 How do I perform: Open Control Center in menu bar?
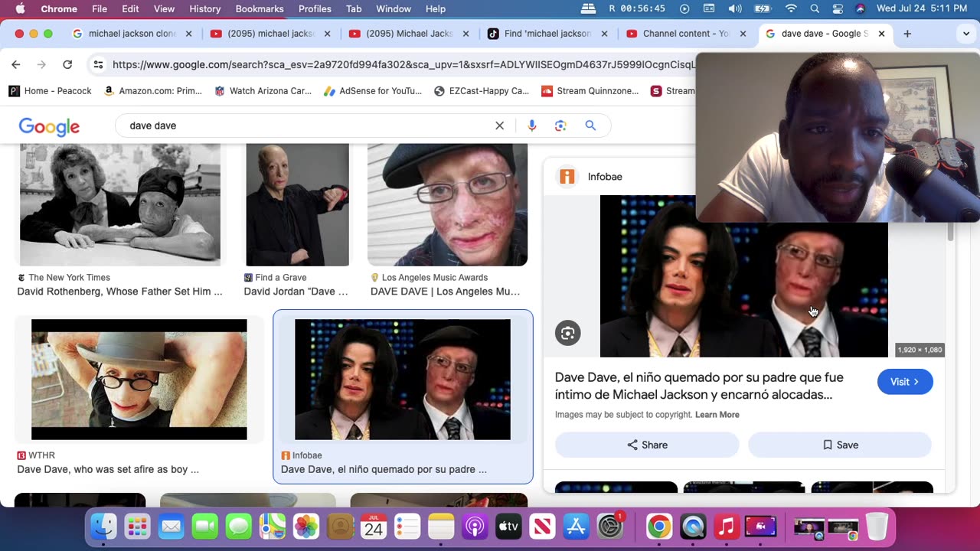(838, 8)
